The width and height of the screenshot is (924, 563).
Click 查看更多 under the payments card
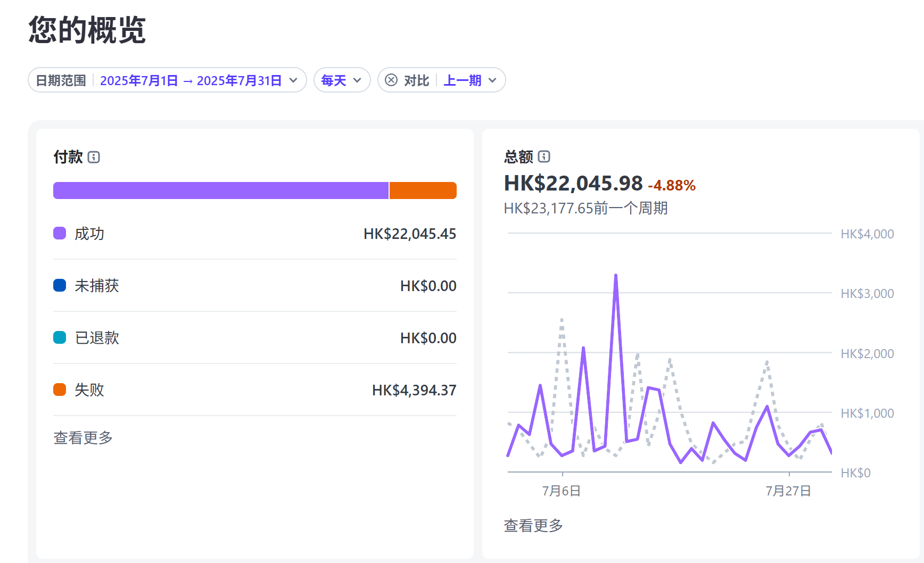(83, 437)
